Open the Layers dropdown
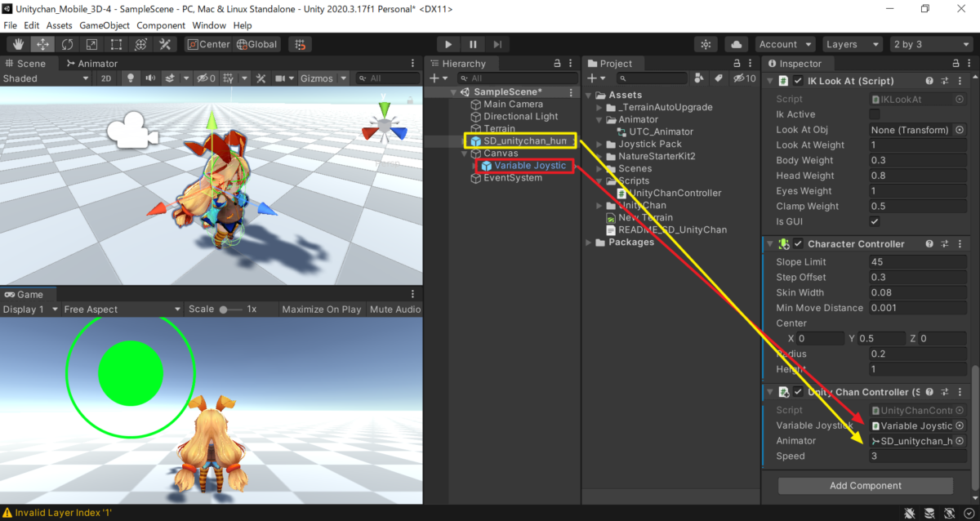 (x=853, y=44)
